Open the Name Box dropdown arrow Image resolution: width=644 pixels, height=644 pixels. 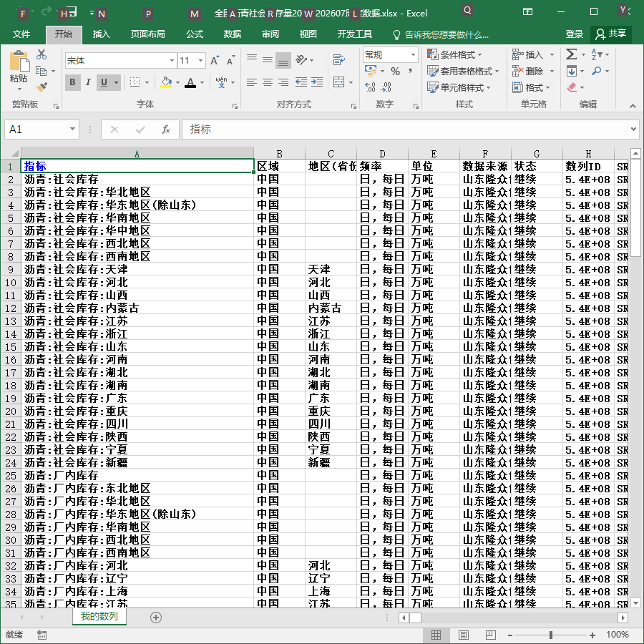72,130
